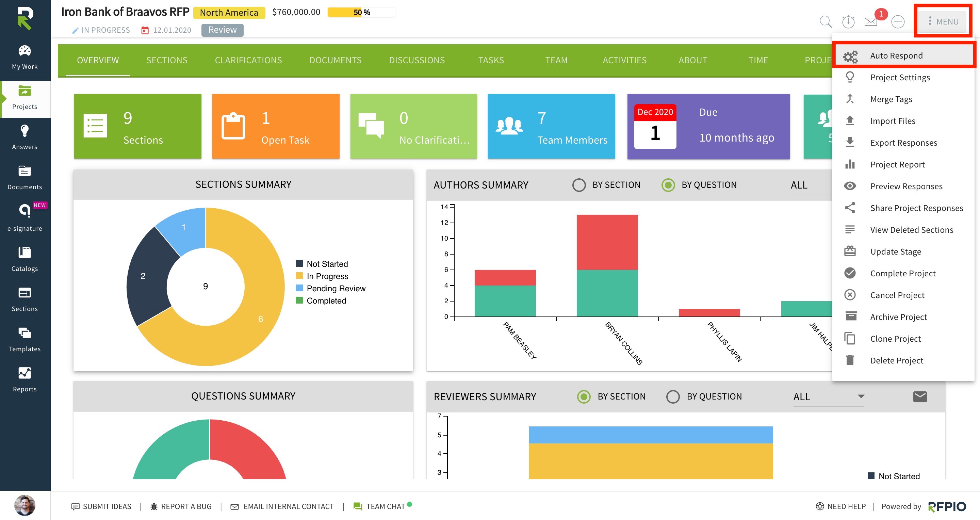This screenshot has height=520, width=980.
Task: Click the 50% progress bar
Action: click(x=361, y=12)
